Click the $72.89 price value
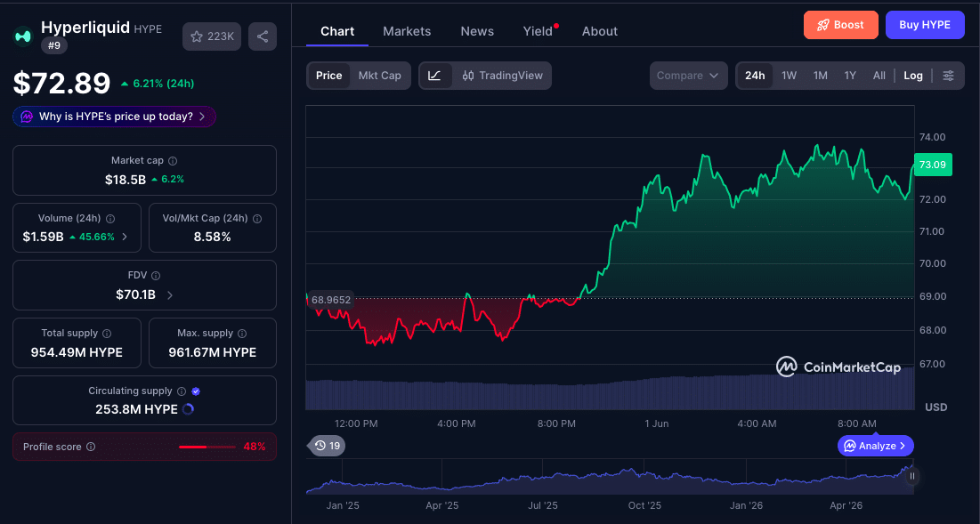Viewport: 980px width, 524px height. (x=62, y=83)
